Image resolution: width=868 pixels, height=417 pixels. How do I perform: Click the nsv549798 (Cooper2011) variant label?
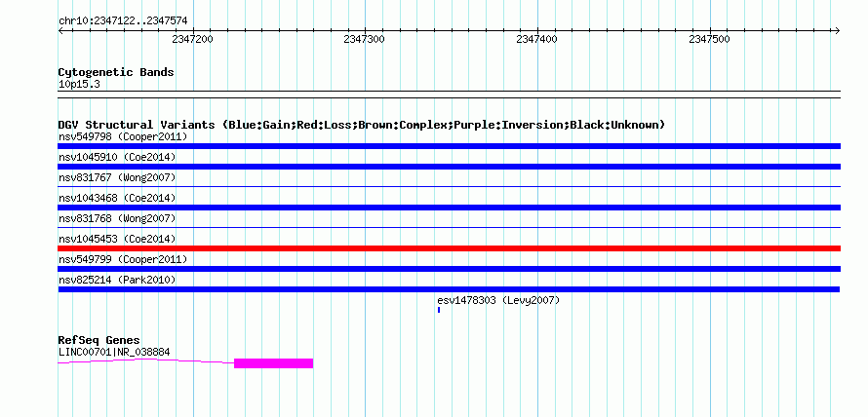(x=123, y=136)
